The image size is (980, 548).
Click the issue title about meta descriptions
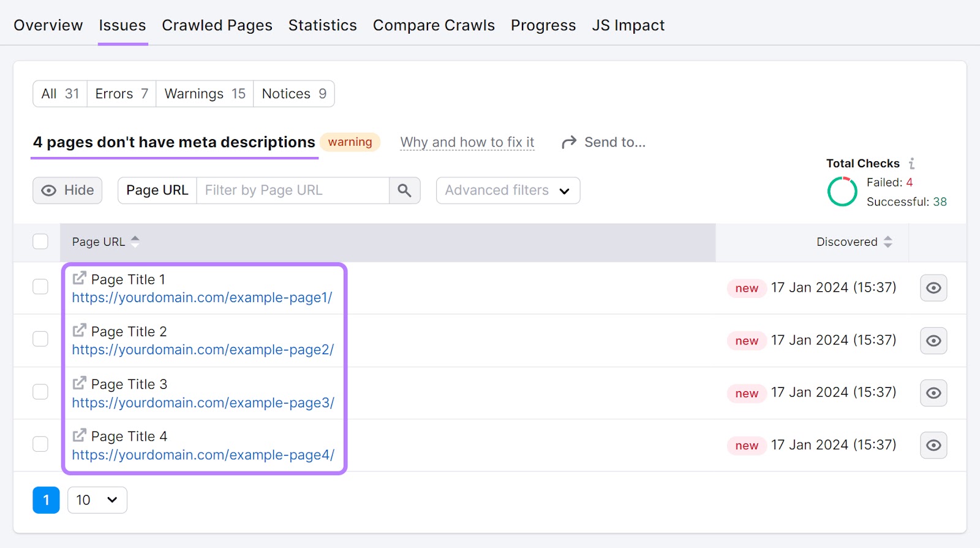(174, 142)
